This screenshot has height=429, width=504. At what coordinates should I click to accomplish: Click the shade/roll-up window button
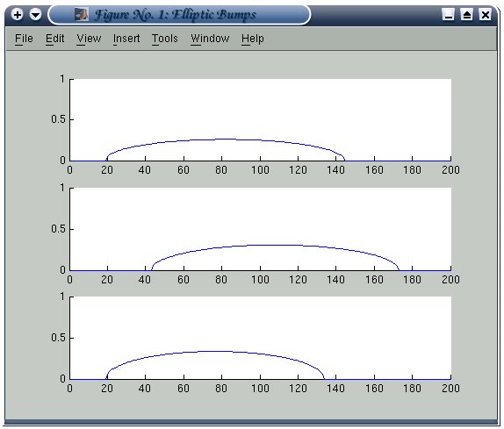coord(467,15)
